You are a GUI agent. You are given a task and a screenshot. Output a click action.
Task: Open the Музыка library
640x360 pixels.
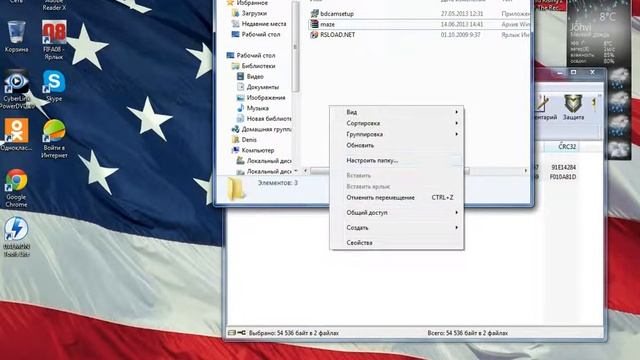pyautogui.click(x=257, y=108)
